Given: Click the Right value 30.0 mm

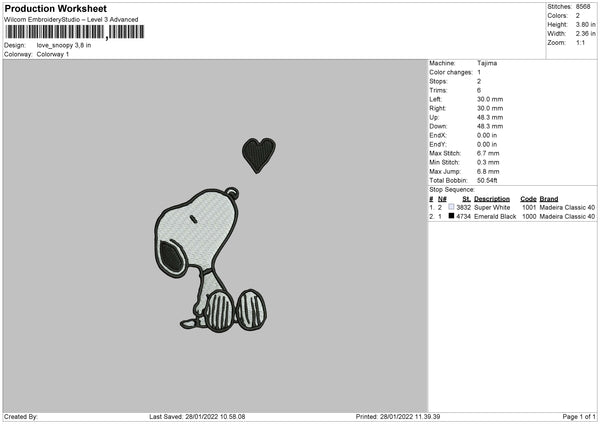Looking at the screenshot, I should pos(490,108).
